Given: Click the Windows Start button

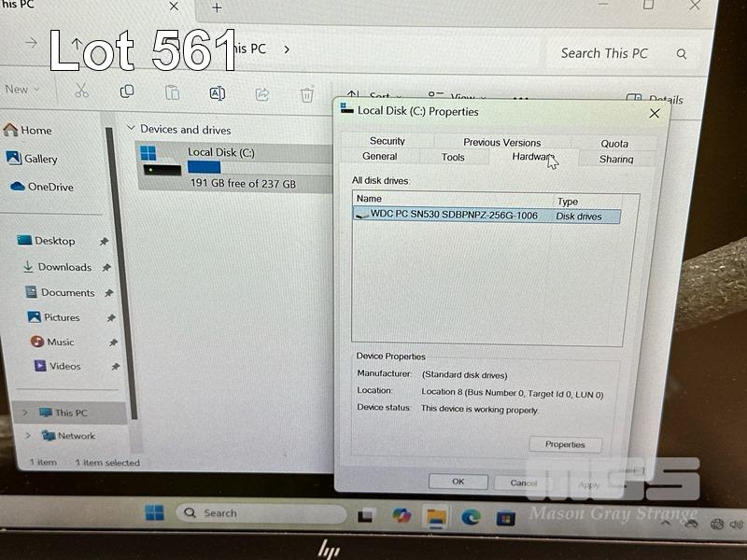Looking at the screenshot, I should click(154, 512).
